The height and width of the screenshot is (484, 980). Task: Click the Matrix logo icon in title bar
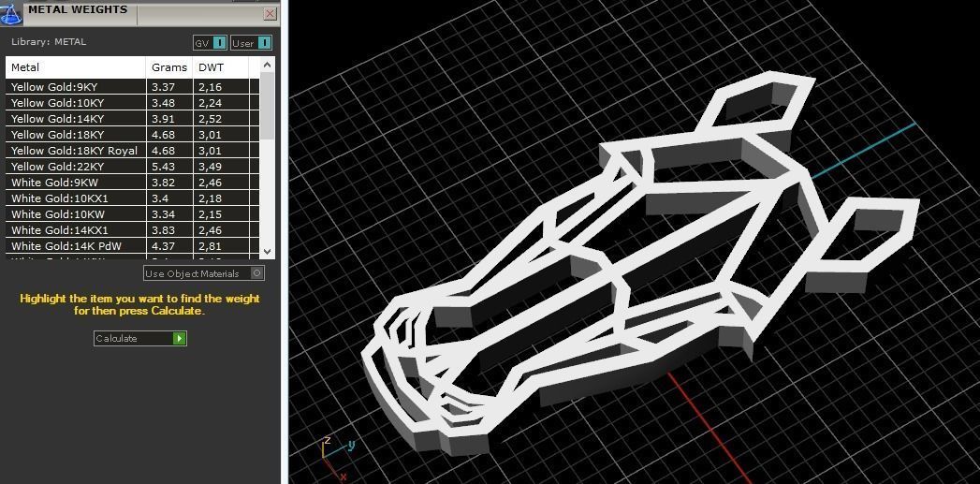[10, 12]
